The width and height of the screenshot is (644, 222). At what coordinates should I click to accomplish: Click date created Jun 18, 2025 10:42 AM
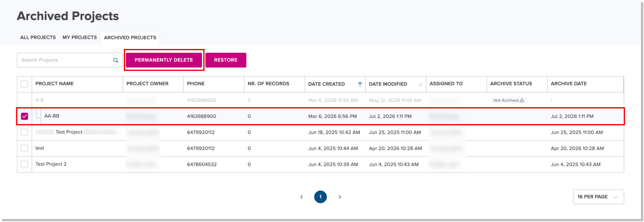[334, 132]
